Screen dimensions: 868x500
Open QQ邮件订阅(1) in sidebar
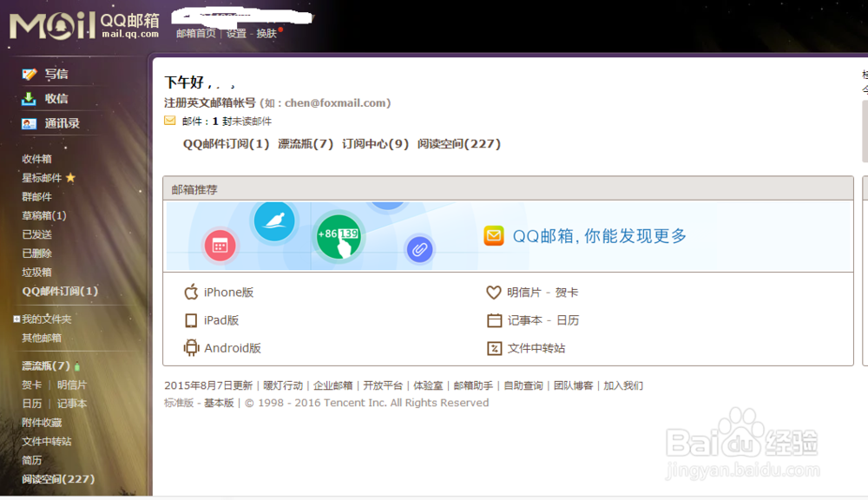click(60, 291)
